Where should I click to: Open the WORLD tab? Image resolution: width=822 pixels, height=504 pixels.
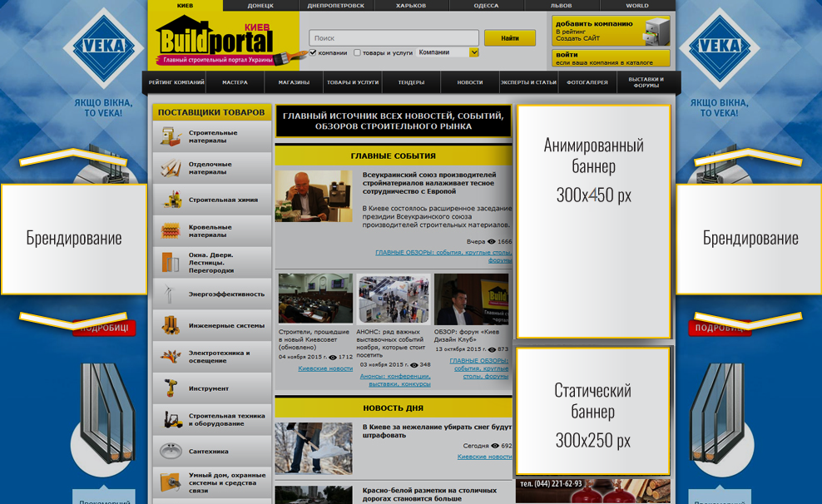pos(637,5)
